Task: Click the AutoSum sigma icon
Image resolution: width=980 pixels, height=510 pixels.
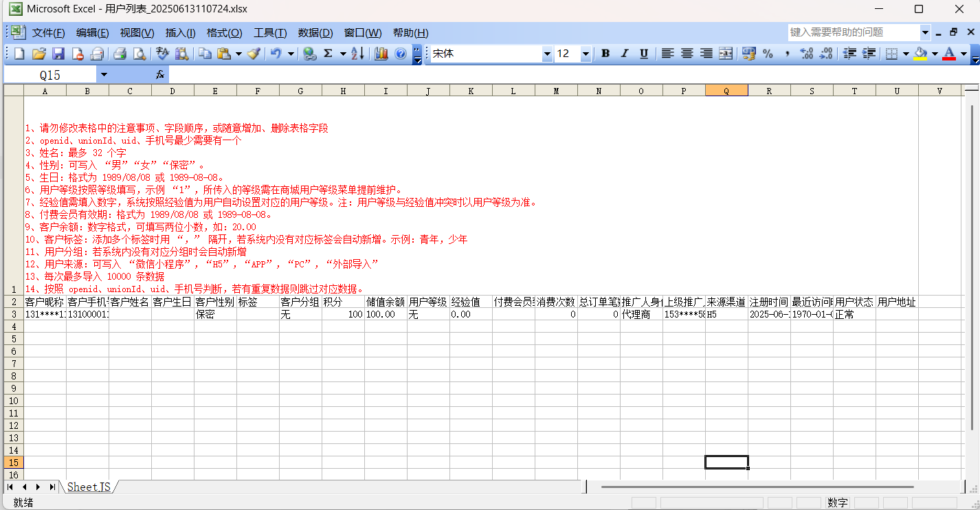Action: pos(328,54)
